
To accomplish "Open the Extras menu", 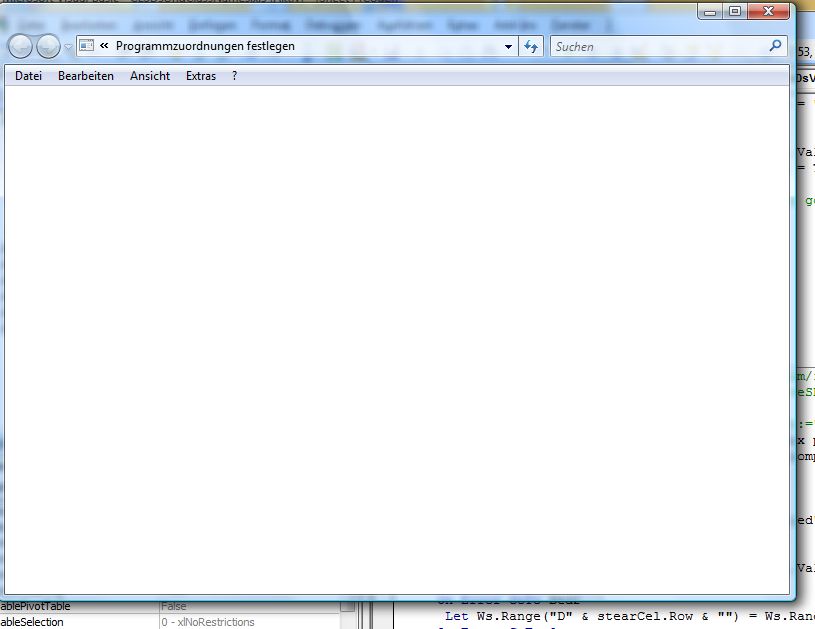I will click(201, 76).
